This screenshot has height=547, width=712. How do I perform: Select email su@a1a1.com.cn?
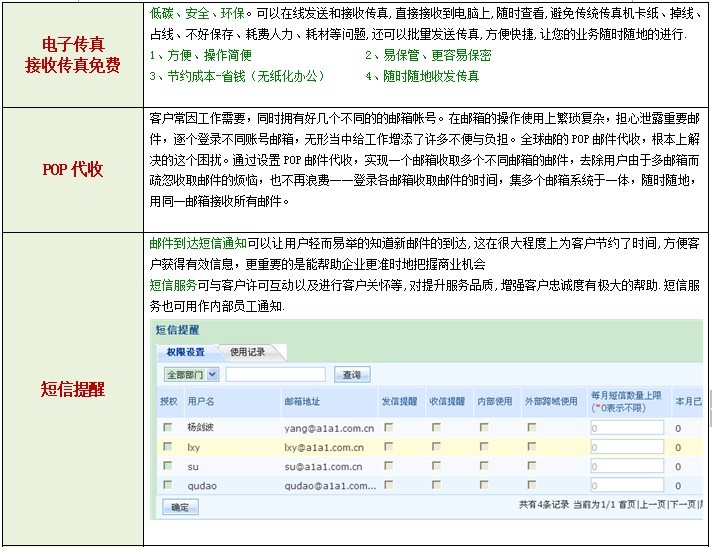click(x=323, y=467)
